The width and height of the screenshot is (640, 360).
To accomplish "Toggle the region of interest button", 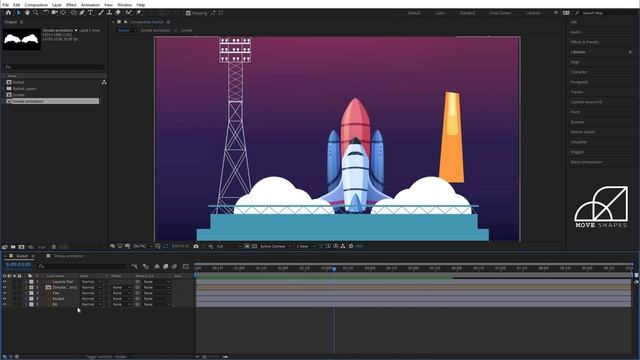I will click(247, 246).
